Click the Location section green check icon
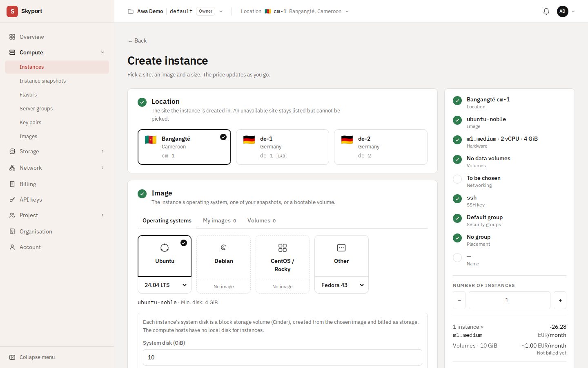The image size is (588, 368). (142, 102)
